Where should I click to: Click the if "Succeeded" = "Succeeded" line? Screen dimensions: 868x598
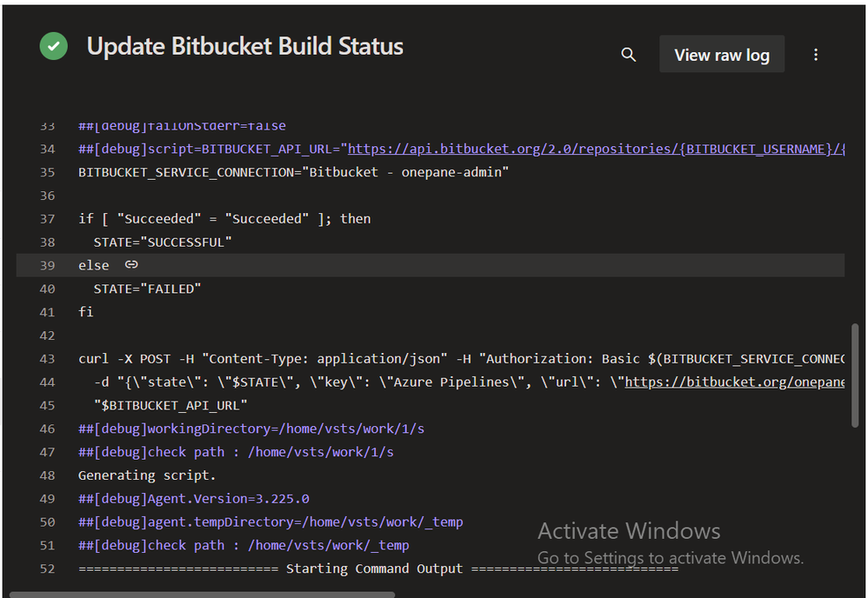tap(224, 218)
